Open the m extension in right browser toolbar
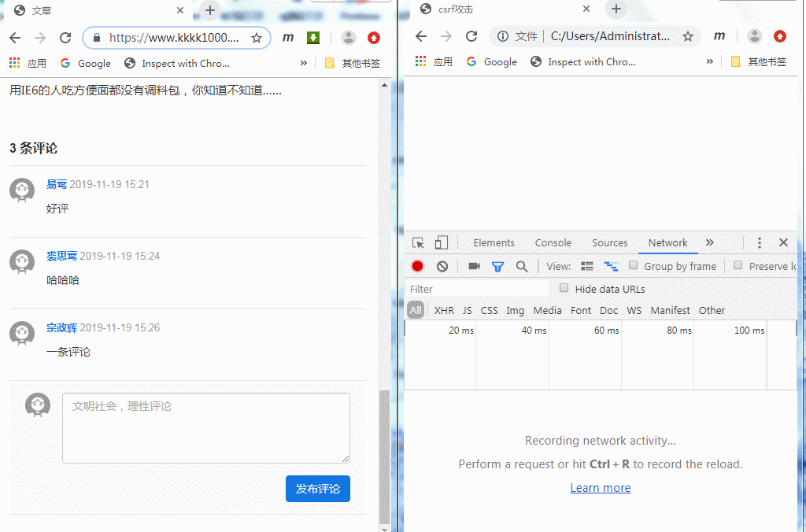Image resolution: width=806 pixels, height=532 pixels. tap(719, 36)
